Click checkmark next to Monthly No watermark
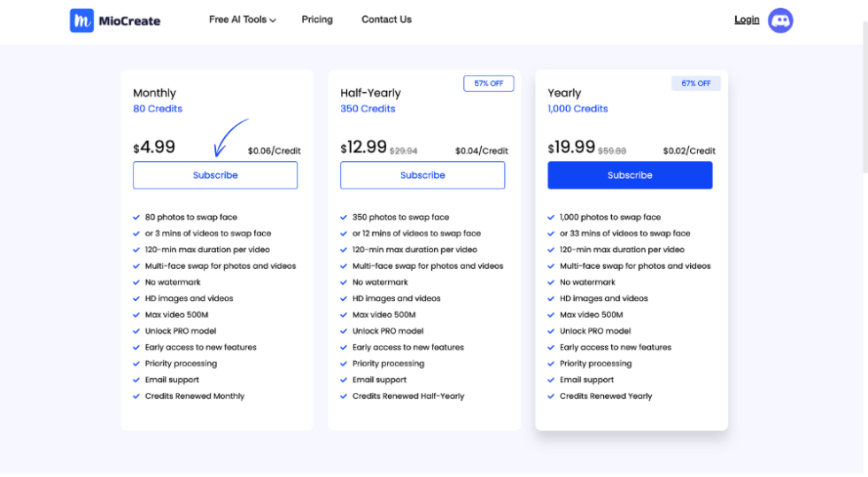868x477 pixels. (136, 282)
